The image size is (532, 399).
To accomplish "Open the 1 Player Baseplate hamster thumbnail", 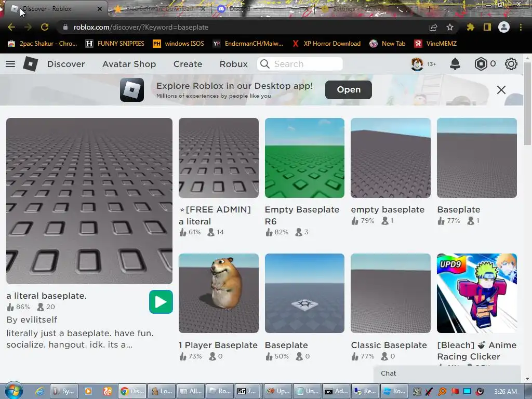I will [219, 293].
